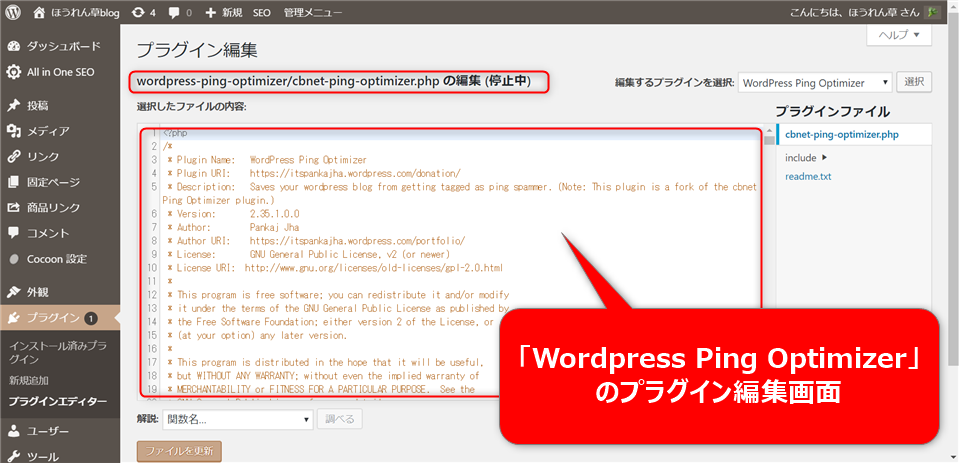
Task: Click the プラグインファイル heading
Action: click(x=832, y=111)
